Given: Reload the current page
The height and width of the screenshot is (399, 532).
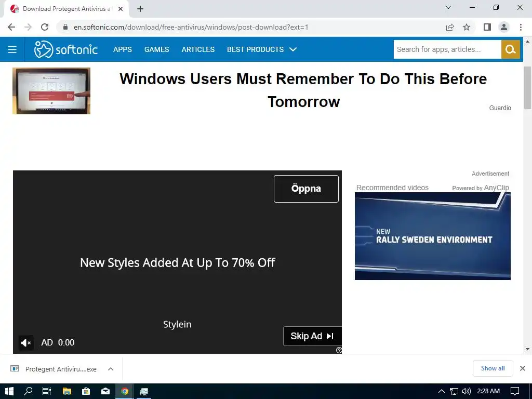Looking at the screenshot, I should coord(45,27).
